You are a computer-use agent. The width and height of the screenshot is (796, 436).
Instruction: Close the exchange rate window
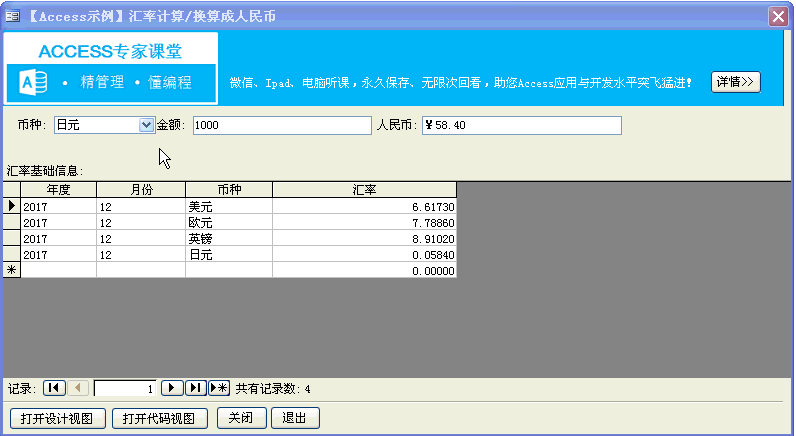click(778, 16)
